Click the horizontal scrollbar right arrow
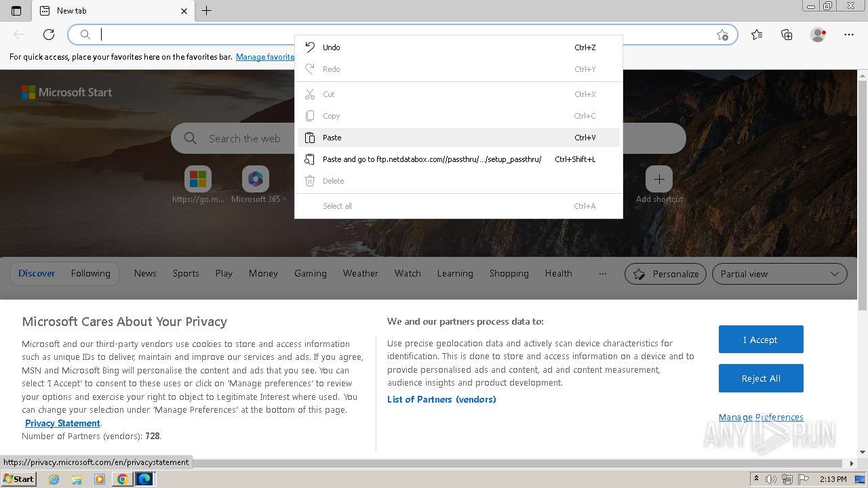This screenshot has height=488, width=868. tap(852, 464)
